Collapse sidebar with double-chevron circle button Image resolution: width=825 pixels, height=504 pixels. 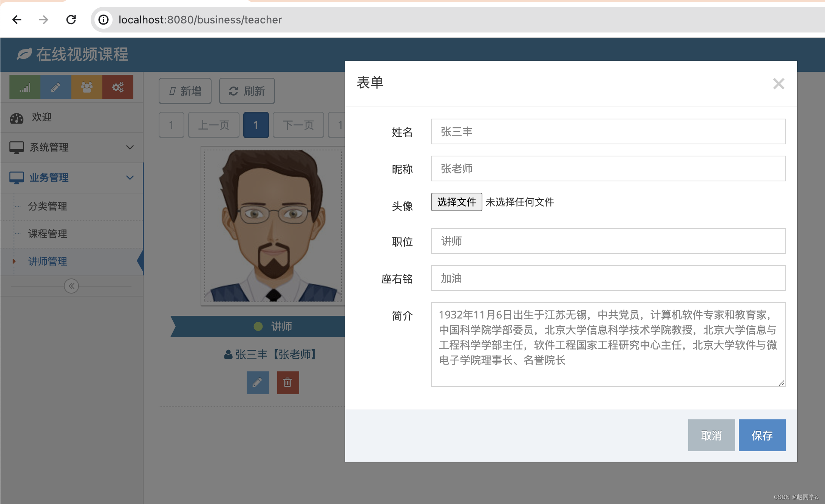pyautogui.click(x=71, y=286)
